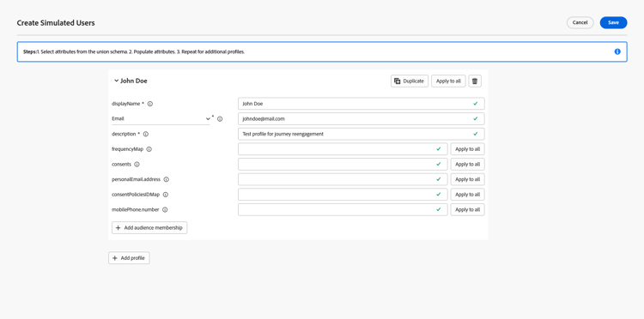Click info icon next to description
644x319 pixels.
[x=146, y=134]
